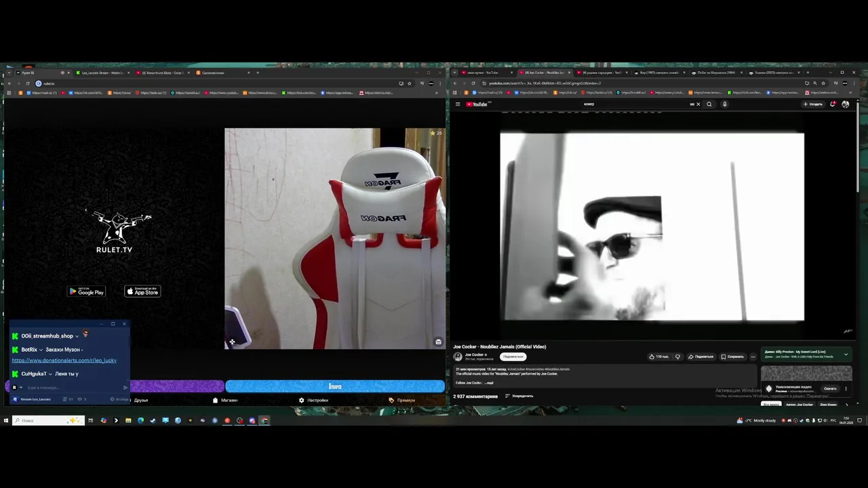Clear the YouTube search box with the X
The image size is (868, 488).
point(698,104)
